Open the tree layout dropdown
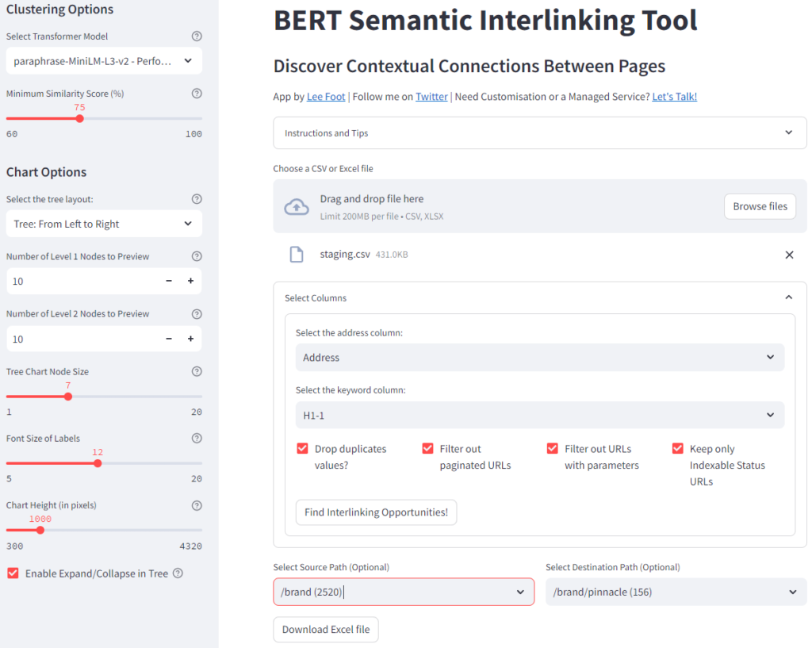812x648 pixels. (104, 224)
